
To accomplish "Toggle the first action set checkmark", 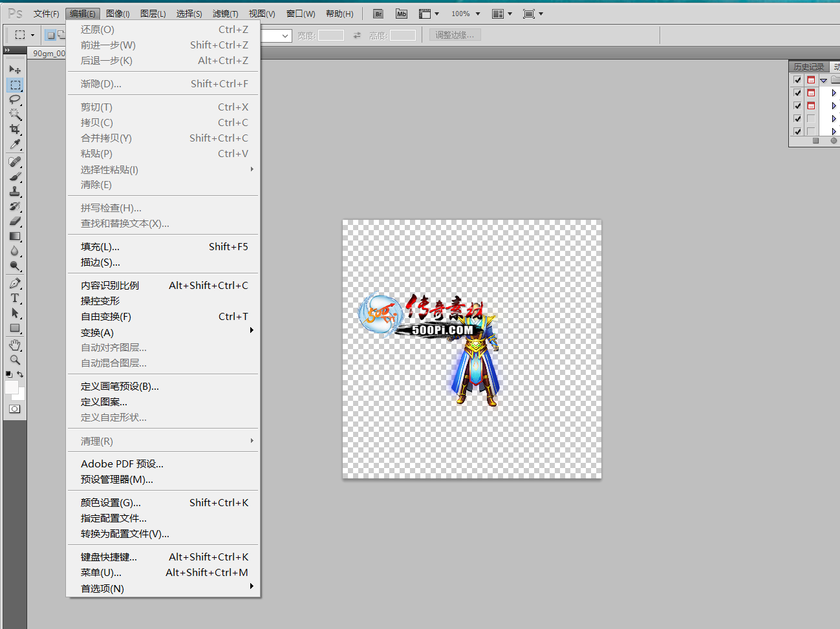I will tap(797, 80).
